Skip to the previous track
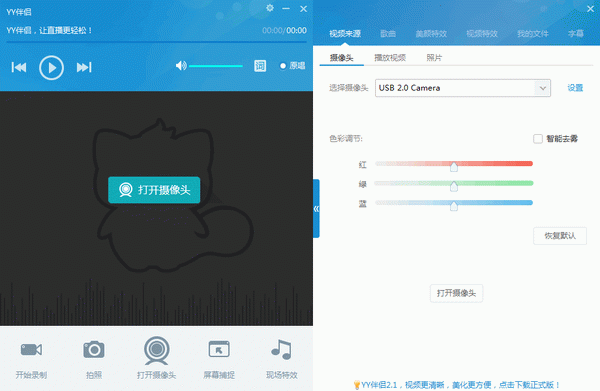Viewport: 600px width, 391px height. point(19,67)
